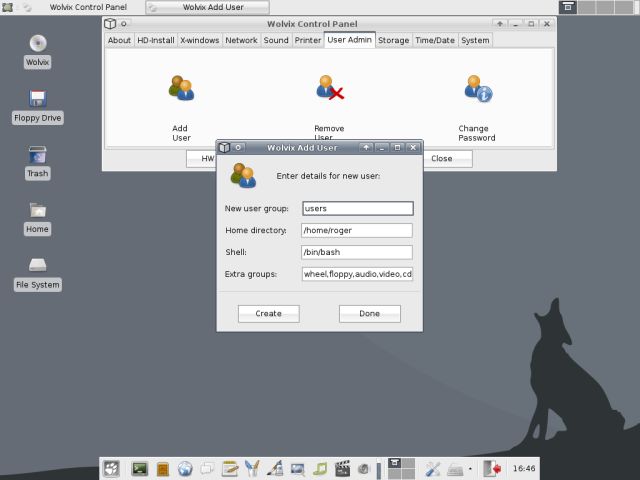The height and width of the screenshot is (480, 640).
Task: Launch the terminal from bottom panel
Action: pos(140,469)
